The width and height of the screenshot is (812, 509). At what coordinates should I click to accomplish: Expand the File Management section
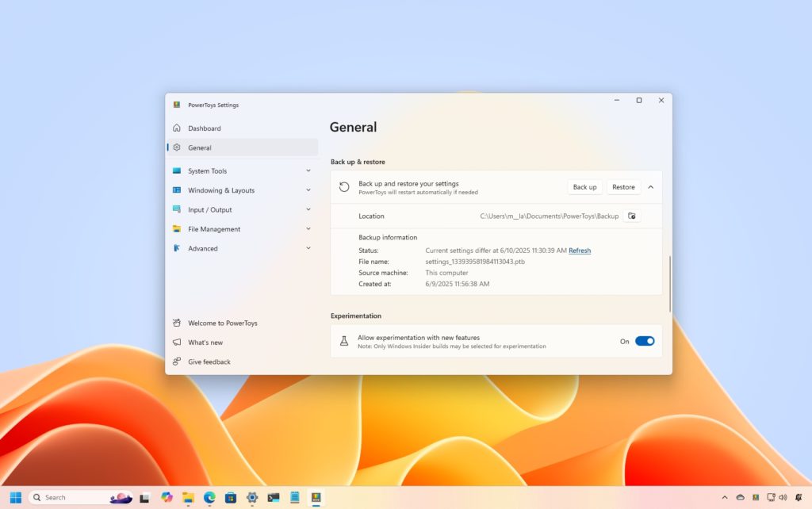(243, 229)
